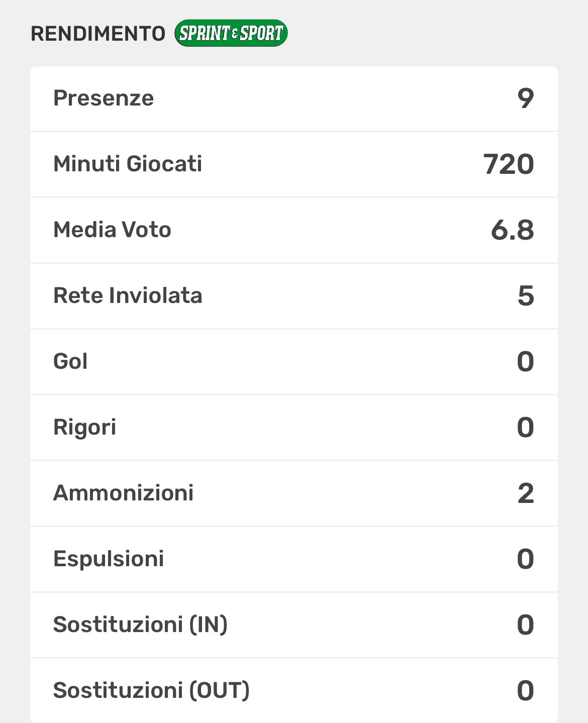Click the Gol value 0

pos(525,362)
